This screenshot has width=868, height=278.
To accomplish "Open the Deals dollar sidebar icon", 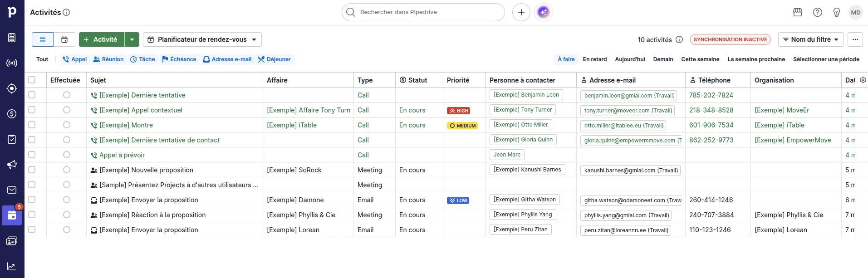I will (12, 114).
